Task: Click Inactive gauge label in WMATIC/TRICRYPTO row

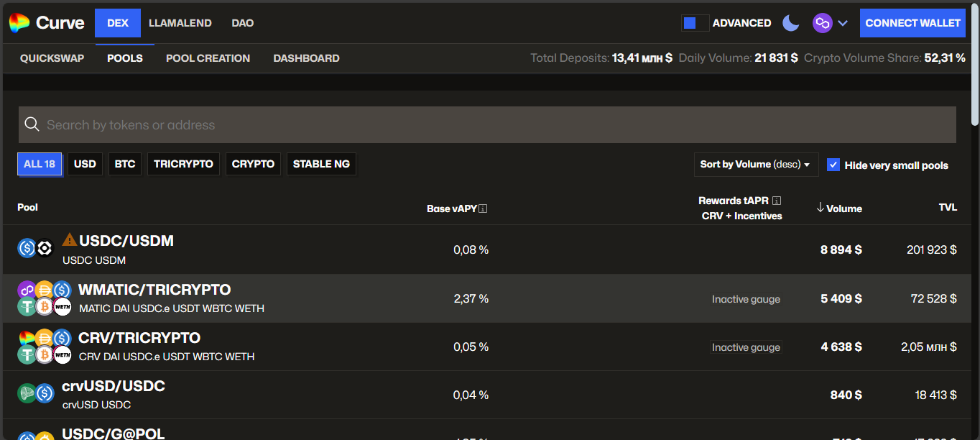Action: pyautogui.click(x=746, y=299)
